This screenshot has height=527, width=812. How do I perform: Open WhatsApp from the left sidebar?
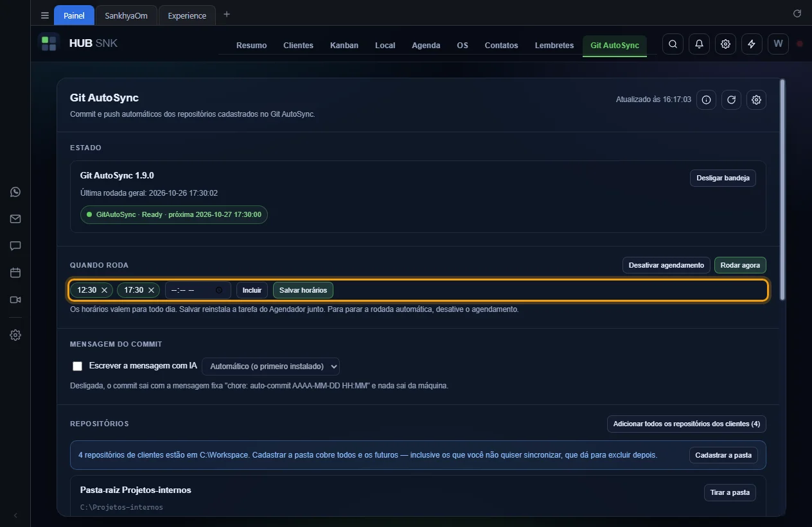pos(15,192)
